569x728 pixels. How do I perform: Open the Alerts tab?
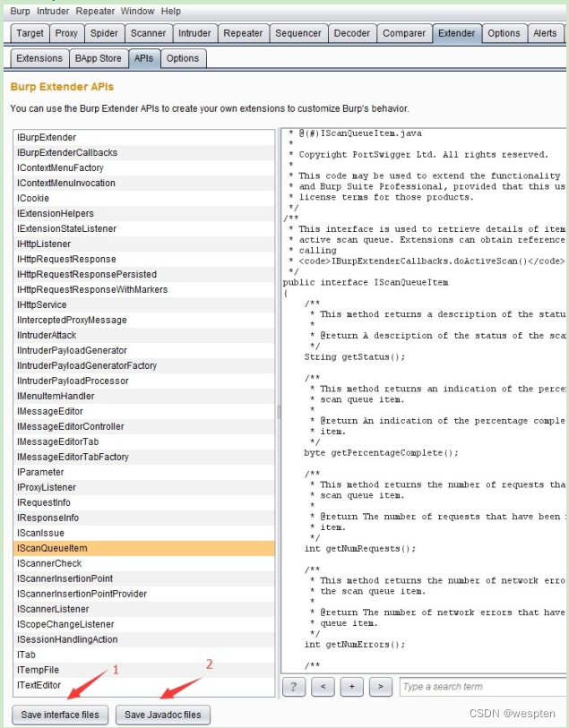545,33
